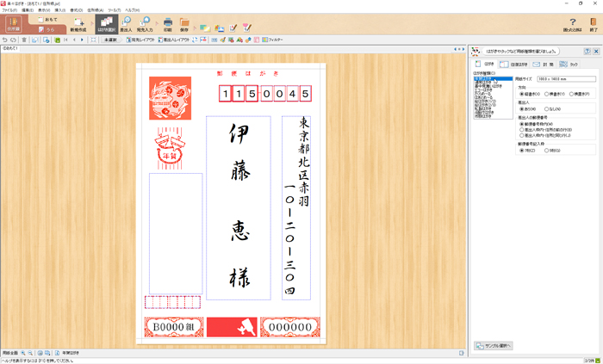Screen dimensions: 603x364
Task: Select 横書き(Y) direction radio button
Action: coord(547,94)
